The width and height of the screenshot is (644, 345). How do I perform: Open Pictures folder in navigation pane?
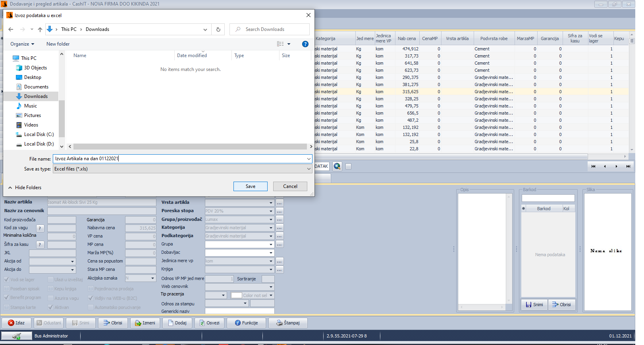point(33,115)
